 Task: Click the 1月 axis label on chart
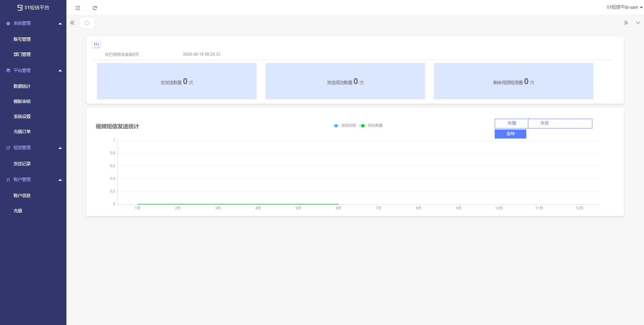click(138, 208)
